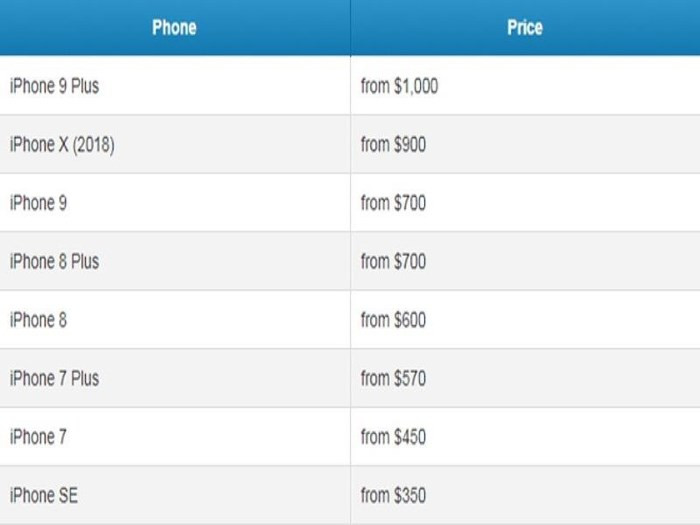Select the iPhone 9 Plus cell
Viewport: 700px width, 525px height.
pos(54,86)
